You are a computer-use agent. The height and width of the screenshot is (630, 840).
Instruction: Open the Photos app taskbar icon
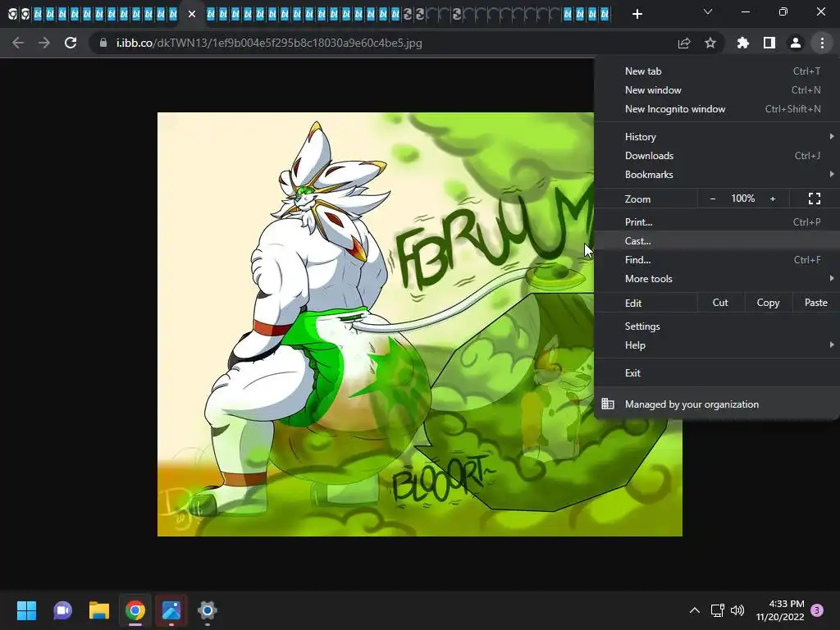[171, 610]
